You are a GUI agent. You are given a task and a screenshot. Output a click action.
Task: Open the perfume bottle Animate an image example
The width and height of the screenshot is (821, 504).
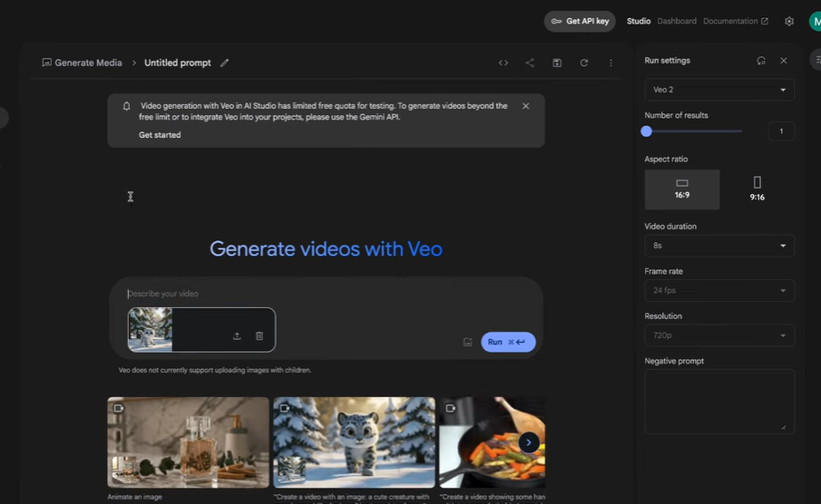point(188,442)
